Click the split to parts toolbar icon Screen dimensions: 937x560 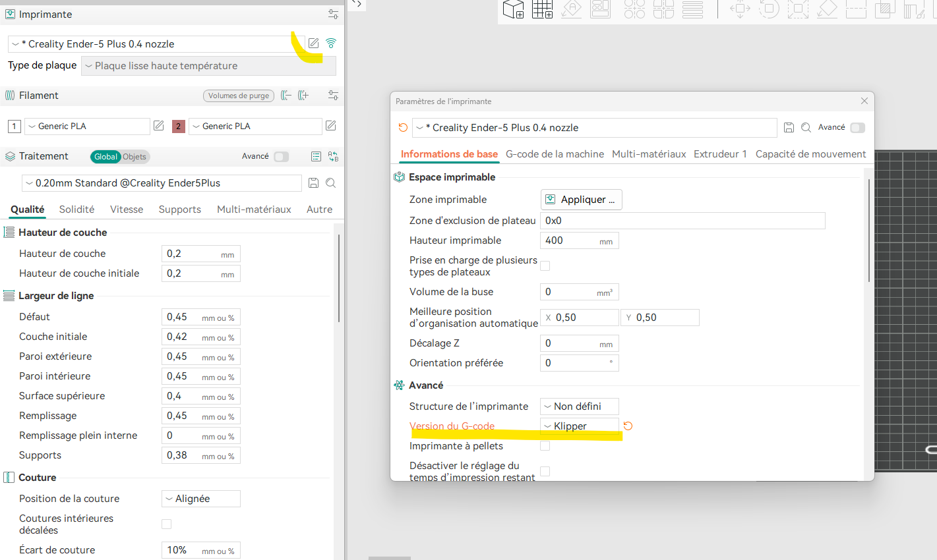click(x=663, y=9)
